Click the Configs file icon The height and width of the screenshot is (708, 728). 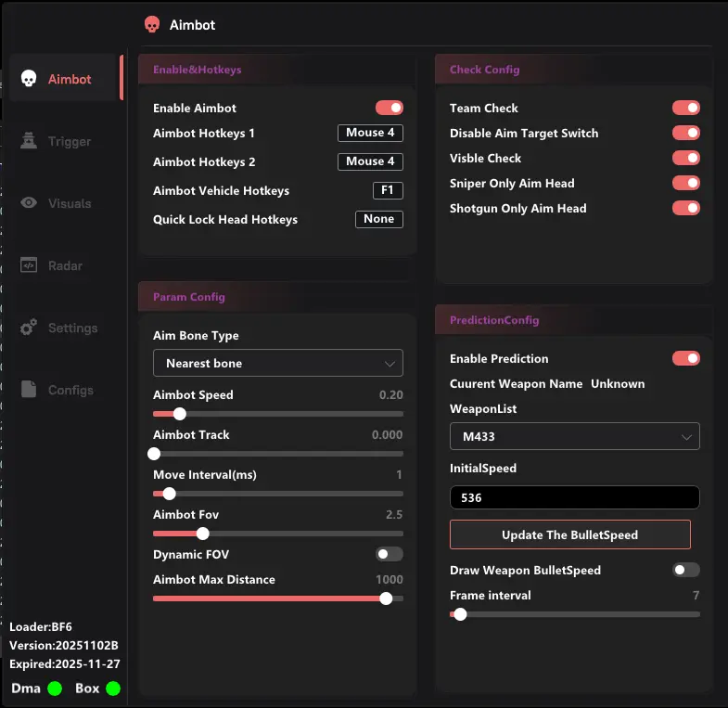[x=29, y=390]
